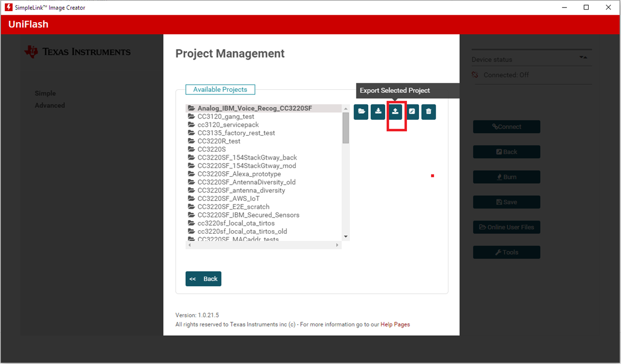The height and width of the screenshot is (364, 621).
Task: Delete selected project with trash icon
Action: pyautogui.click(x=429, y=112)
